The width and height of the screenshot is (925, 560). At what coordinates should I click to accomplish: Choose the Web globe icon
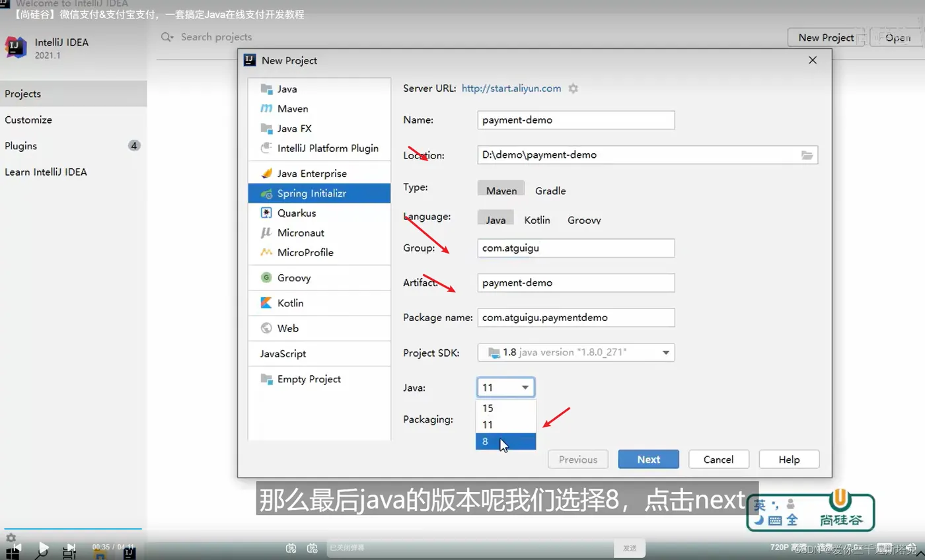pyautogui.click(x=266, y=328)
